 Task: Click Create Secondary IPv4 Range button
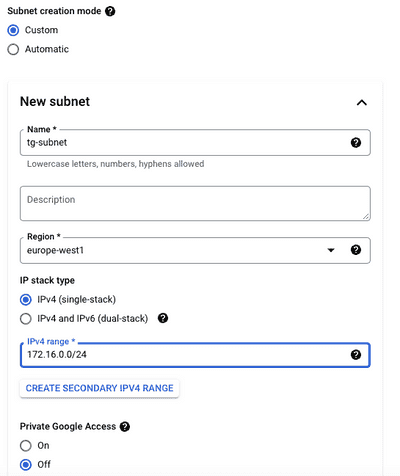click(x=99, y=388)
